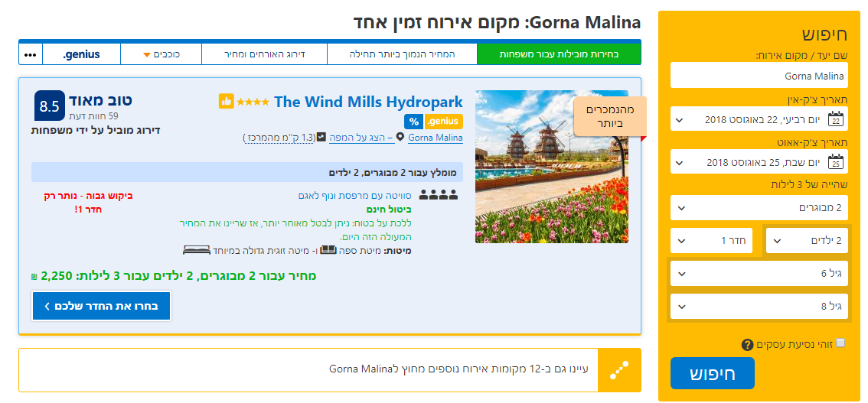Screen dimensions: 868x403
Task: Open the 2 children dropdown
Action: point(807,240)
